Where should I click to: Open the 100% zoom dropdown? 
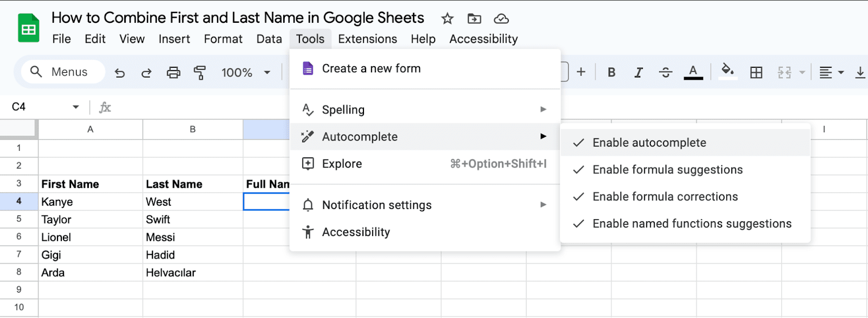(246, 73)
